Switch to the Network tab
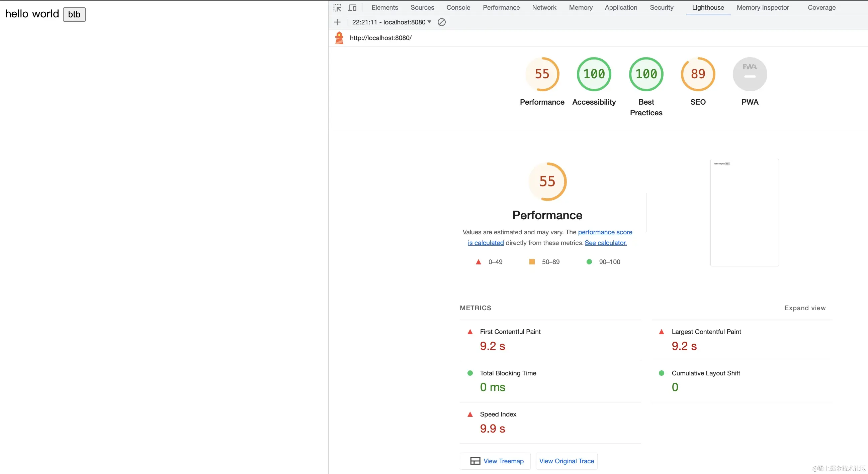 544,7
